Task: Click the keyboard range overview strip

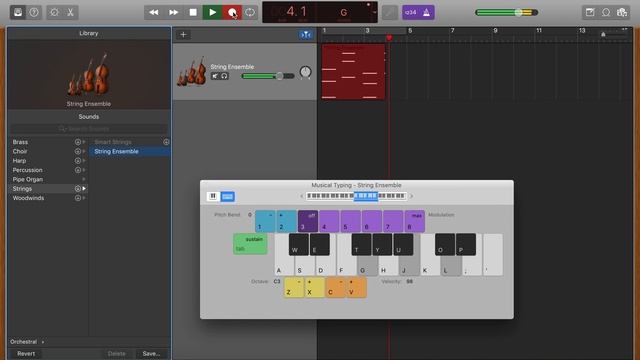Action: (x=356, y=196)
